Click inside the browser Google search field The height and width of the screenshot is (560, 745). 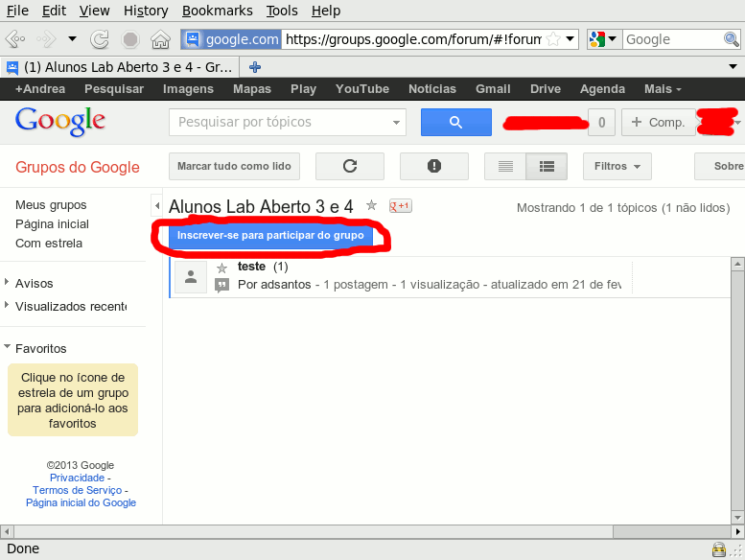(x=672, y=39)
